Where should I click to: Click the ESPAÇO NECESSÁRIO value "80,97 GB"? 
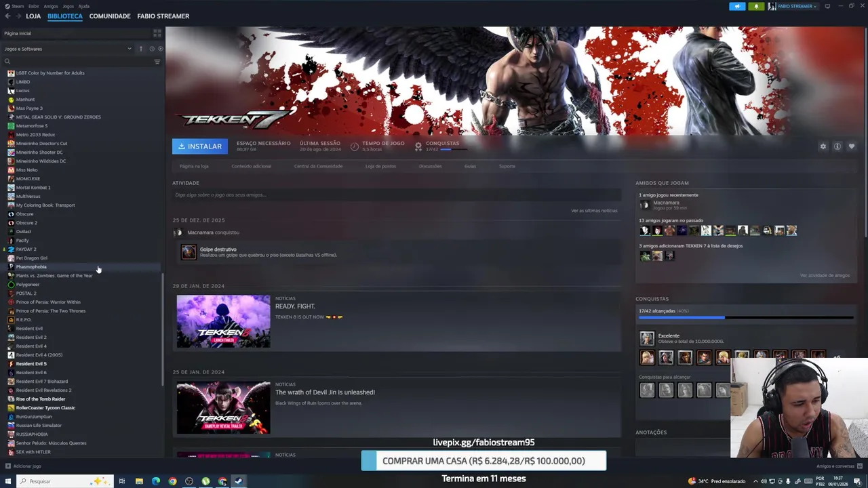[246, 149]
